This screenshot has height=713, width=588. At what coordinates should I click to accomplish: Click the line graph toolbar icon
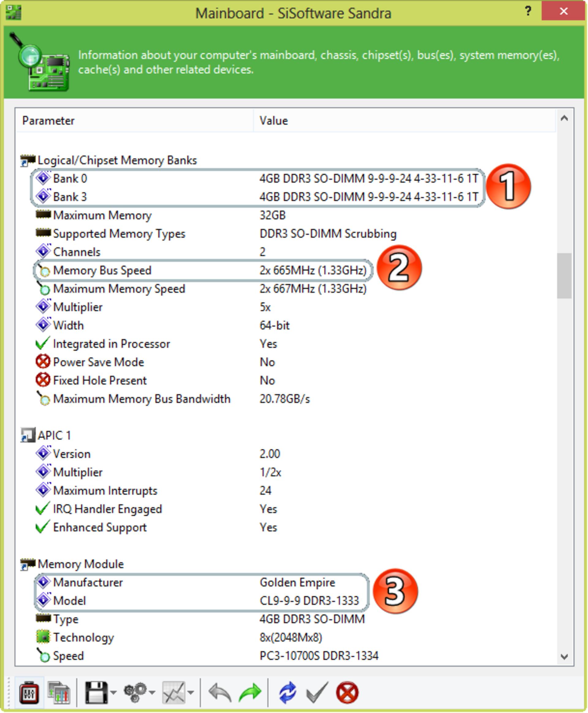(173, 692)
